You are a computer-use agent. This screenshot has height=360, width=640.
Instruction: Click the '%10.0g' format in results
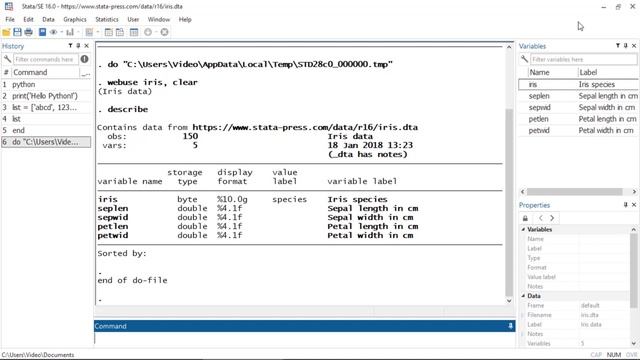(232, 199)
